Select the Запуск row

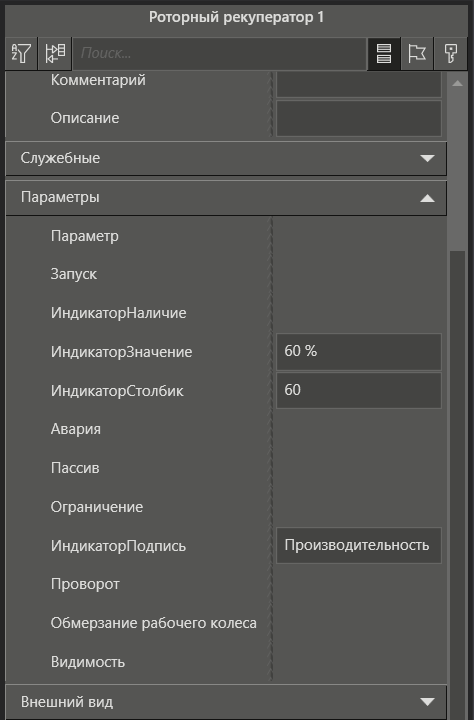pos(226,274)
